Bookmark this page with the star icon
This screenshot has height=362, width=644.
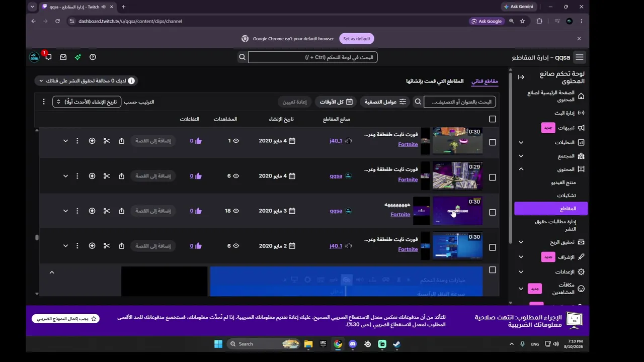(522, 21)
